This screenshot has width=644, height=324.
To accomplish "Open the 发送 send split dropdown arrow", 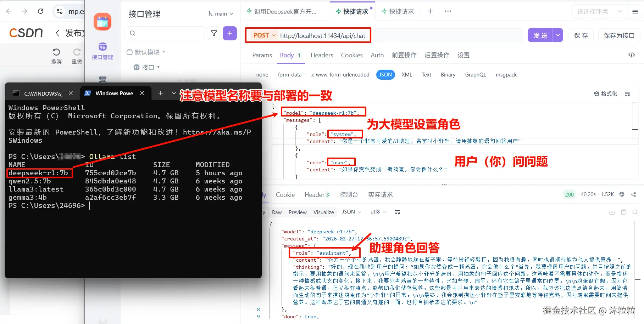I will [x=558, y=35].
